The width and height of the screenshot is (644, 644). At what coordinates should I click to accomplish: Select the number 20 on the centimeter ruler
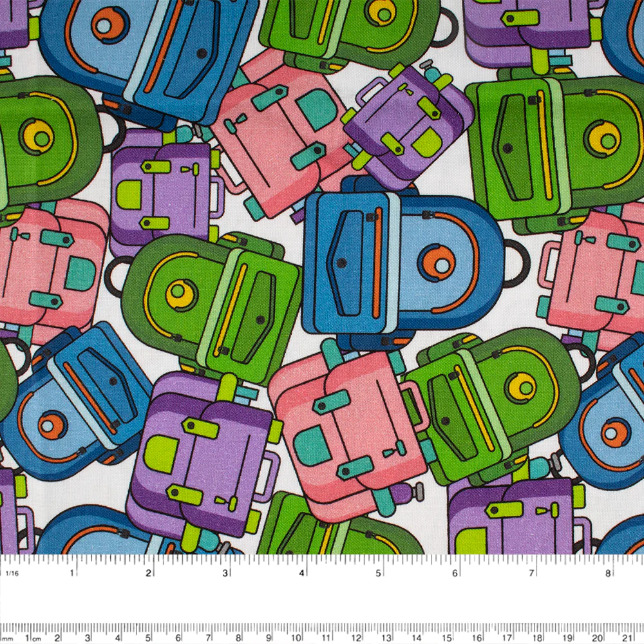[597, 638]
